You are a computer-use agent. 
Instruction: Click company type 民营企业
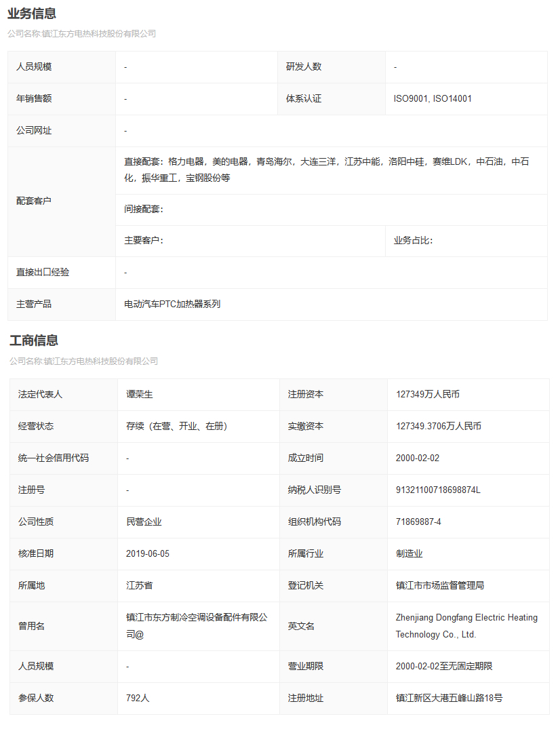point(144,522)
